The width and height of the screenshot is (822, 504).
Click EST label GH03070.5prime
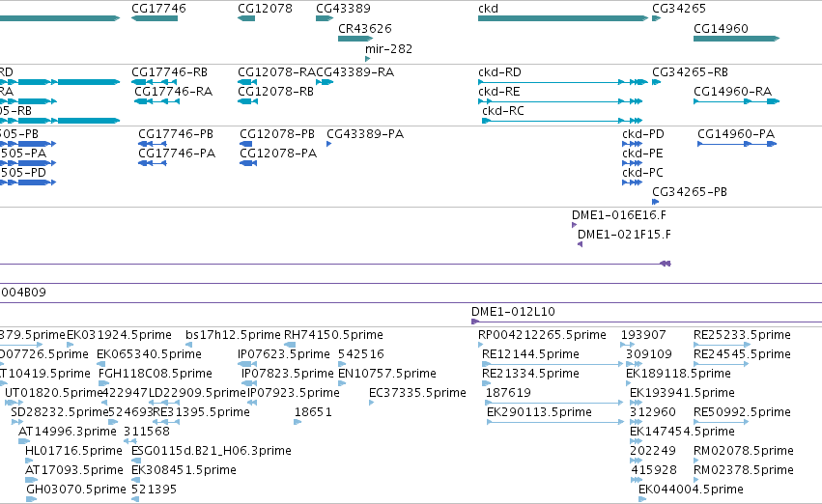76,490
